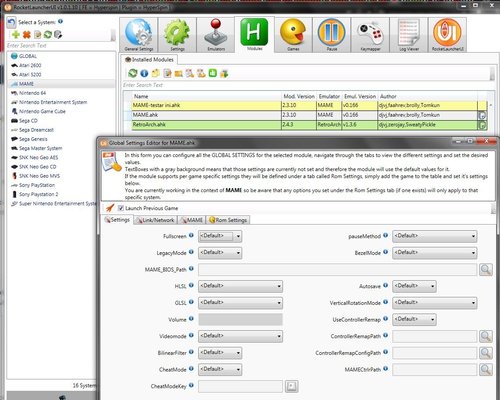Open the Keymapper tab
Screen dimensions: 500x400
click(370, 35)
